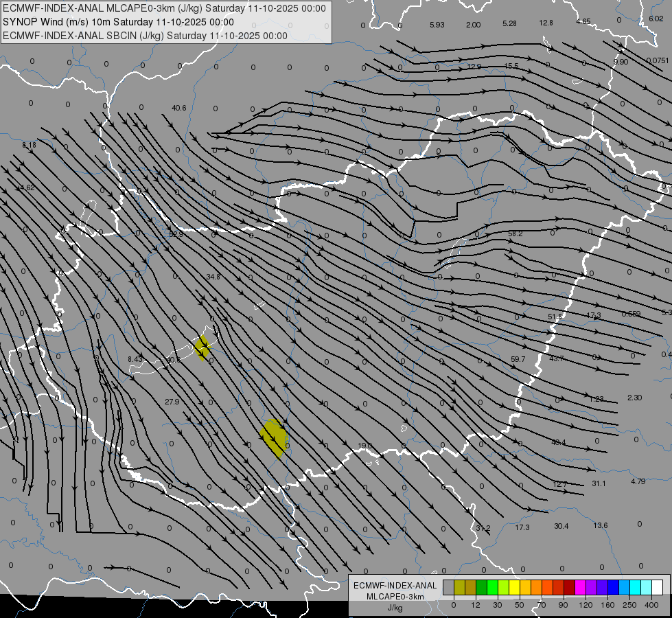Screen dimensions: 672x618
Task: Click the legend label '400'
Action: [x=651, y=605]
